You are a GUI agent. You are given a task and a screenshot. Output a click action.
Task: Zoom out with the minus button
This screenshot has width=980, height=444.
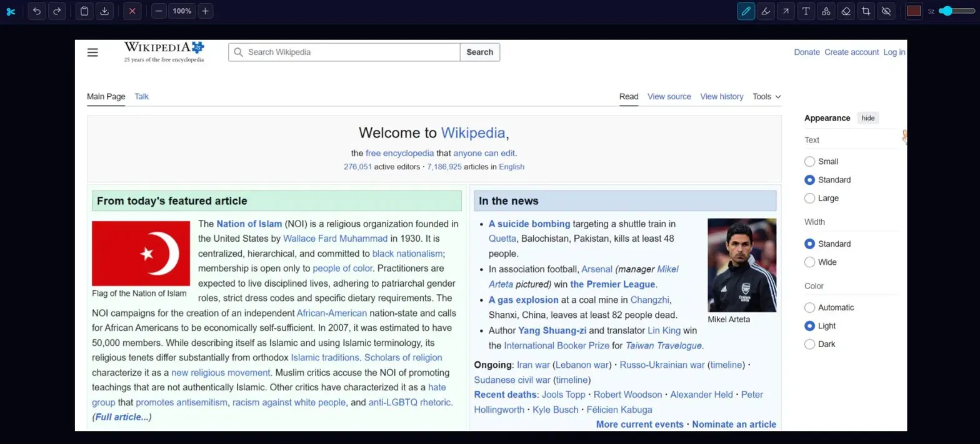[159, 11]
